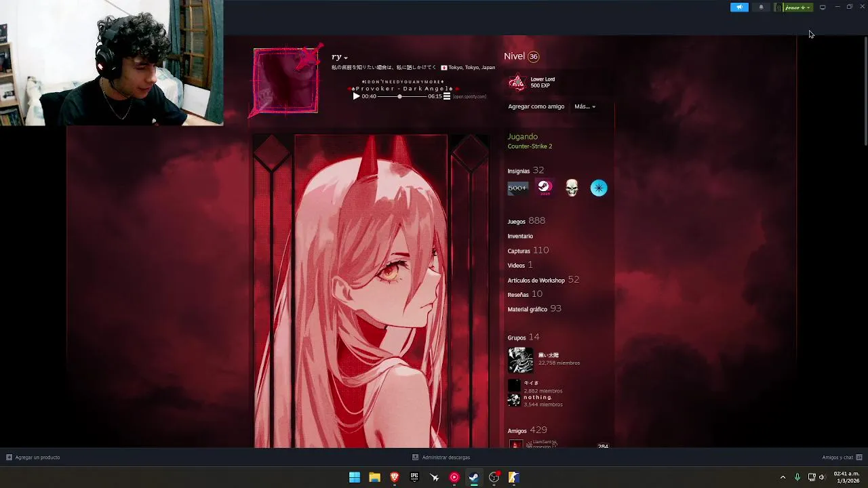Expand the joaco account dropdown
Viewport: 868px width, 488px height.
click(797, 7)
